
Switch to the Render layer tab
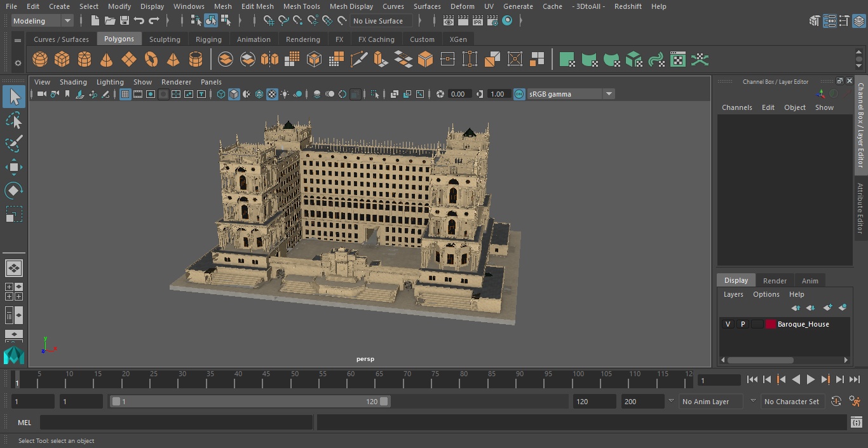775,281
